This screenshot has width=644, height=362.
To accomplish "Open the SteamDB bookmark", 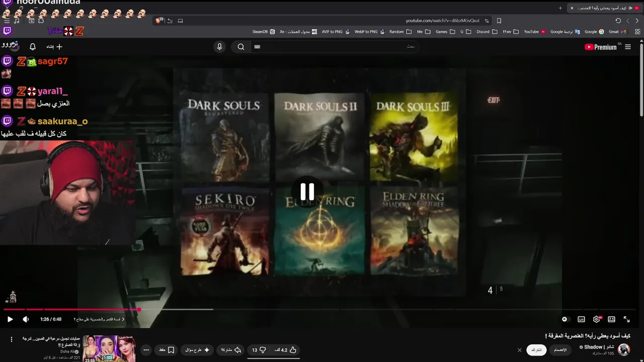I will tap(264, 32).
